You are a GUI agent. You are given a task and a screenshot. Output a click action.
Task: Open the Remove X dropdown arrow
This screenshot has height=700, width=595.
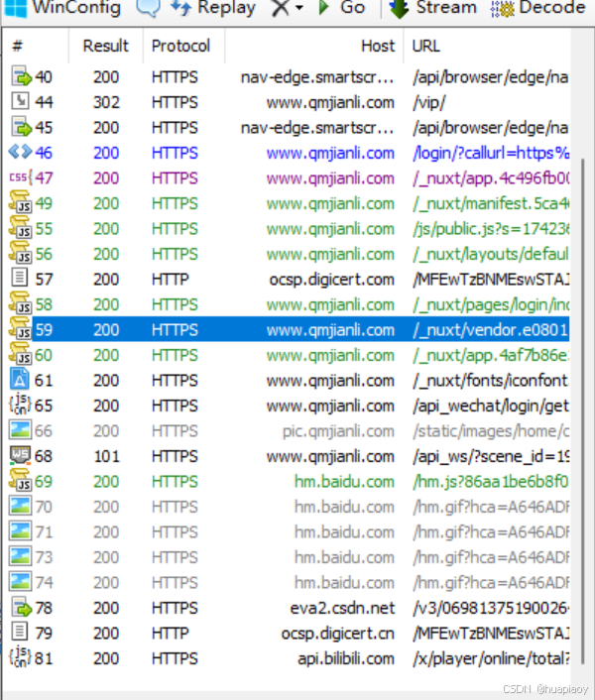point(299,8)
